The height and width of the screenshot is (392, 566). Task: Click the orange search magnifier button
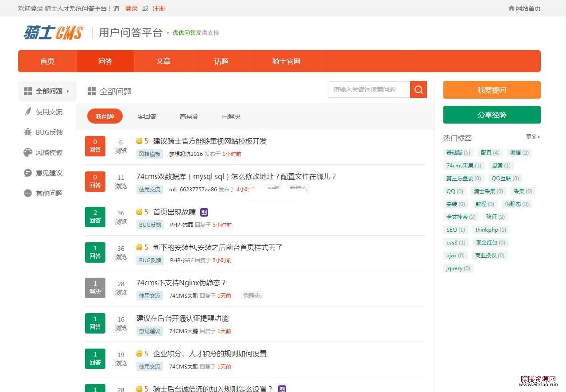coord(419,89)
